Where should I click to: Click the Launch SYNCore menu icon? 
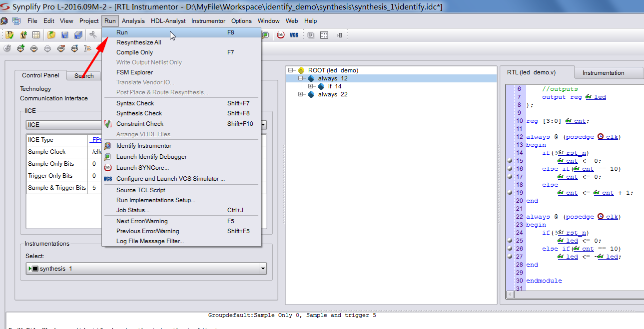[x=107, y=168]
